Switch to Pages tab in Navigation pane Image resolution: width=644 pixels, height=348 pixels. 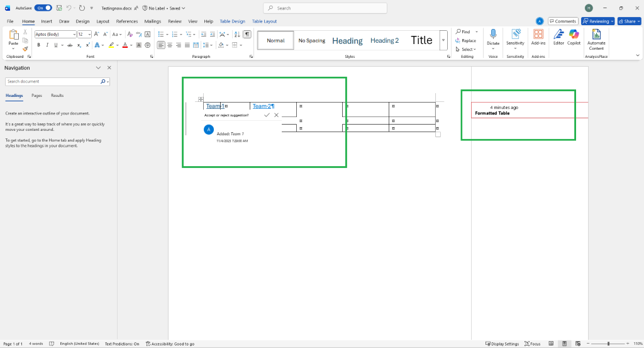(x=36, y=95)
